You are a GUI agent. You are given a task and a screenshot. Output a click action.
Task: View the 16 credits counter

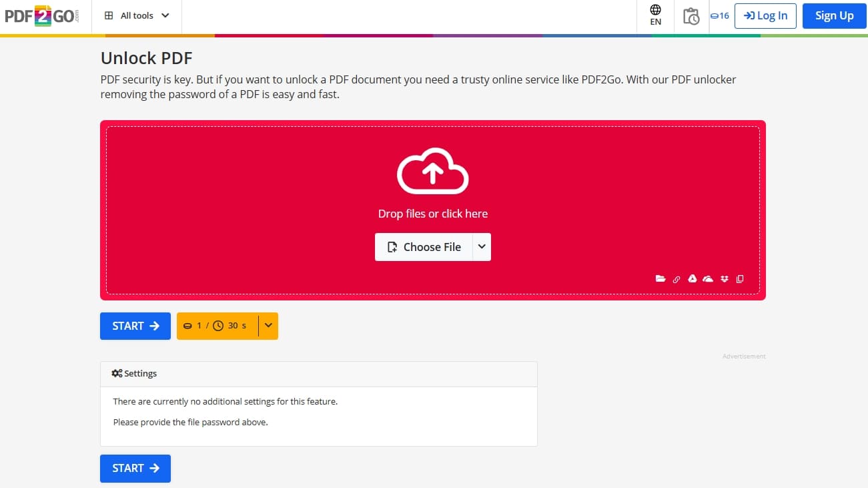pyautogui.click(x=719, y=15)
